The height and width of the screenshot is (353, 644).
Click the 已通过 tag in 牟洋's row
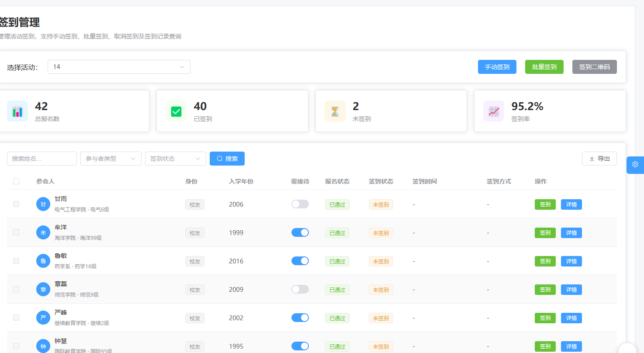[x=337, y=233]
